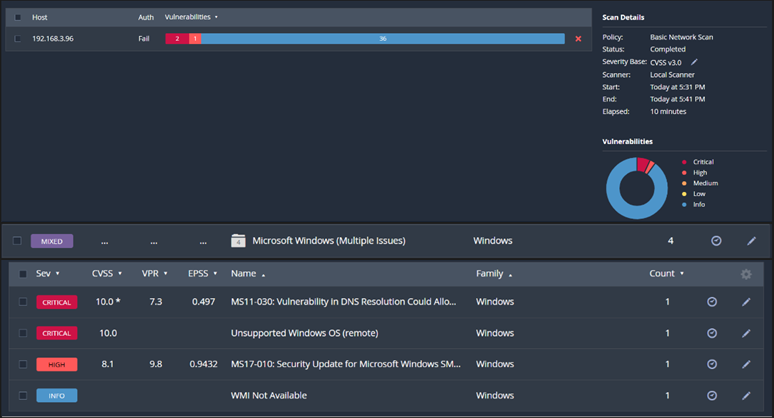Click the red X to remove host 192.168.3.96

(577, 38)
